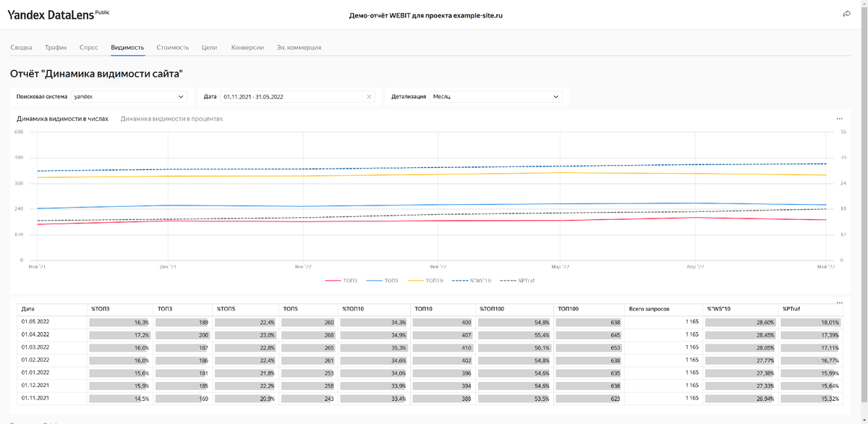Click the Всего запросов column header
The height and width of the screenshot is (424, 868).
coord(650,309)
